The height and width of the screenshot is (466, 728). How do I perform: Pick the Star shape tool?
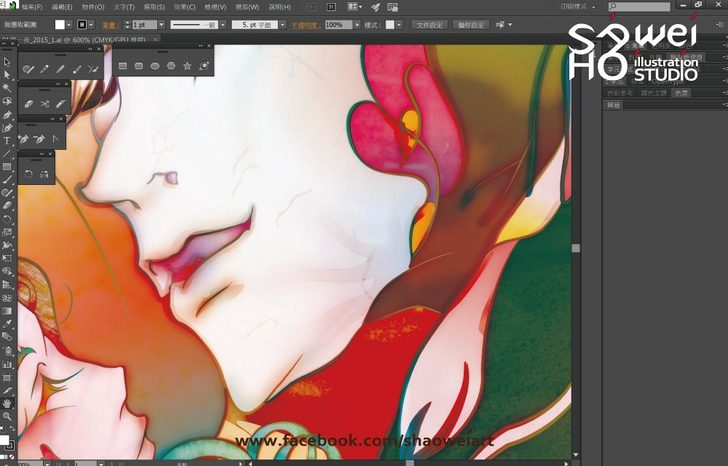[x=187, y=66]
